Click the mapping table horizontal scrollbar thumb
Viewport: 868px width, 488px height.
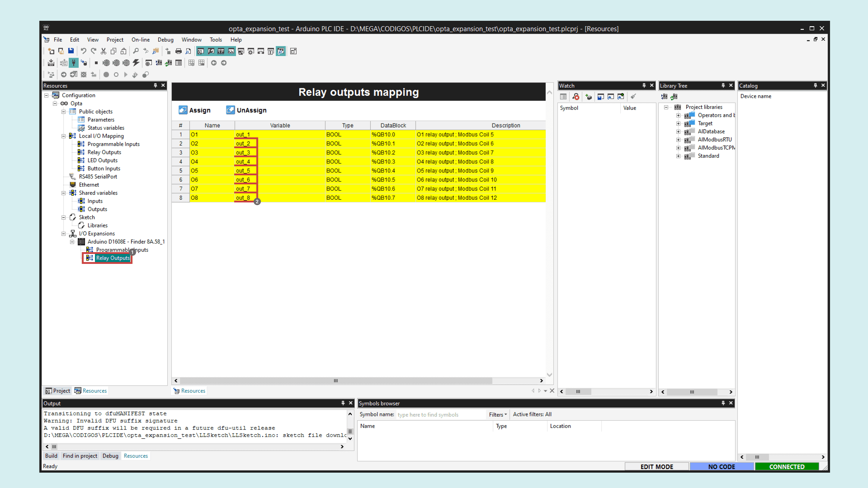coord(336,380)
